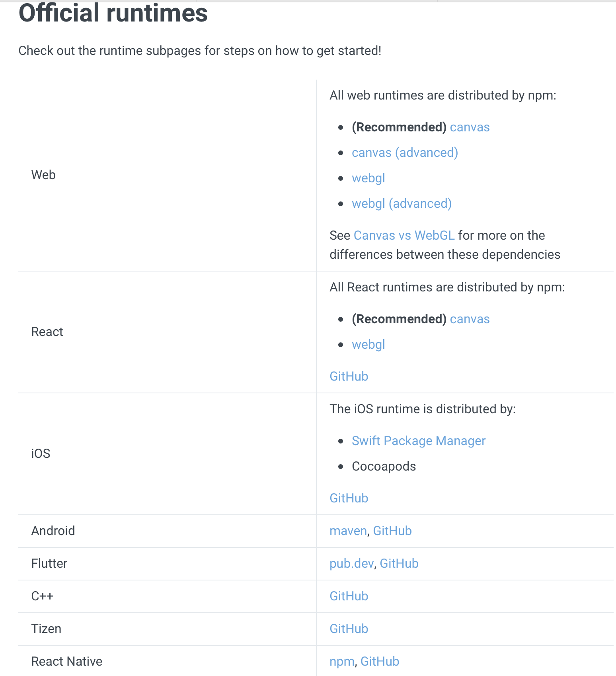This screenshot has width=616, height=676.
Task: Click the Official runtimes heading
Action: [113, 13]
